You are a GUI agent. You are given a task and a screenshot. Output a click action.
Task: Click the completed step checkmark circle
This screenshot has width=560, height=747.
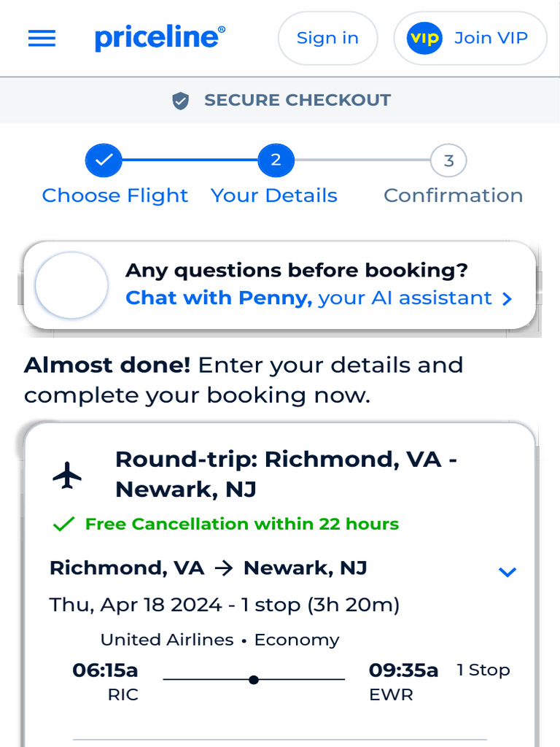tap(104, 160)
